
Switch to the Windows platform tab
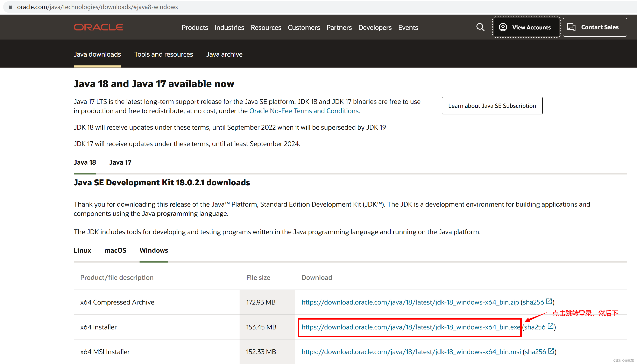(x=154, y=250)
